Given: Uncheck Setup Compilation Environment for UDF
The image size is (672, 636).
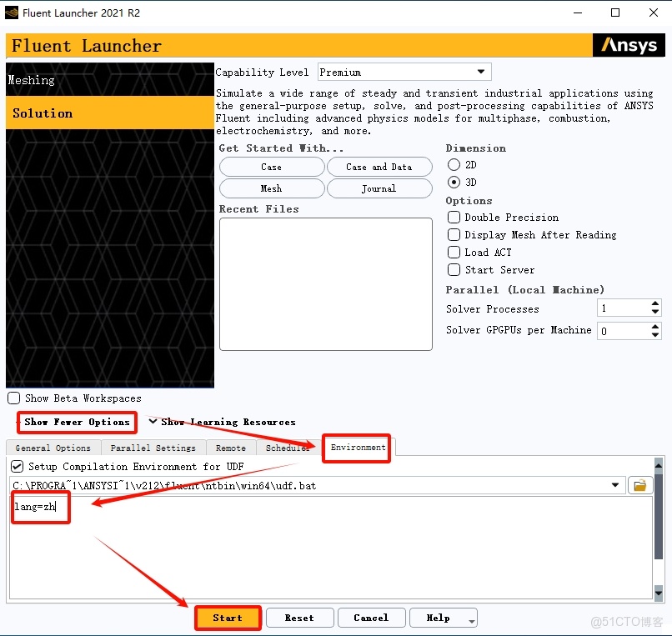Looking at the screenshot, I should click(18, 466).
